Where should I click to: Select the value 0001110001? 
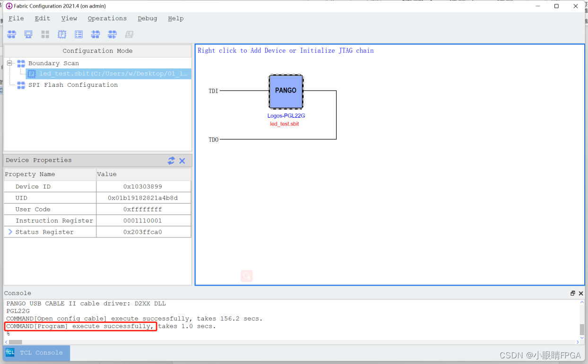pos(143,220)
